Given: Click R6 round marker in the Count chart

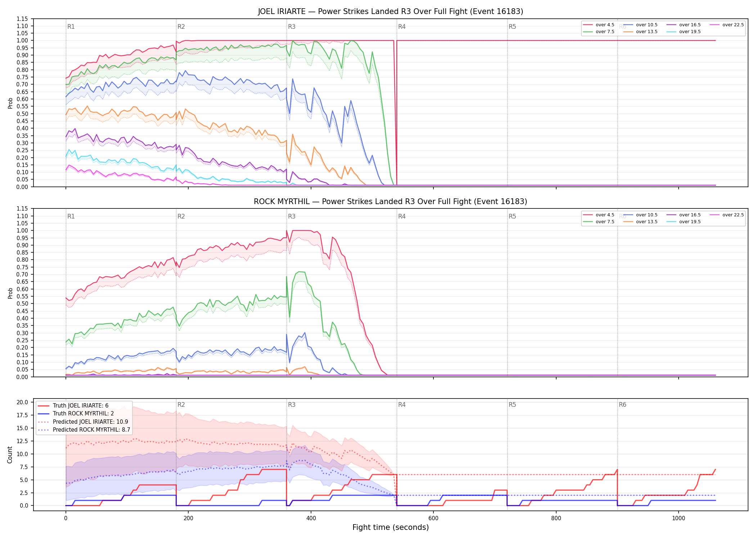Looking at the screenshot, I should pos(622,405).
